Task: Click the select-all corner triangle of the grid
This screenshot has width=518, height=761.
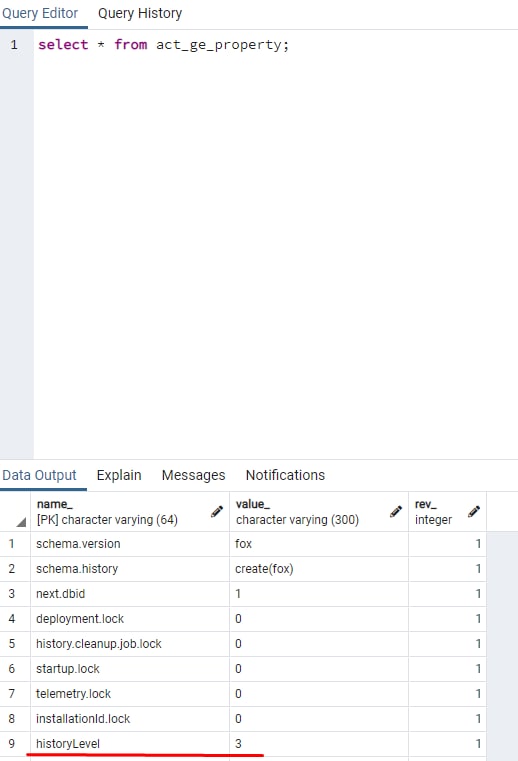Action: pos(20,522)
